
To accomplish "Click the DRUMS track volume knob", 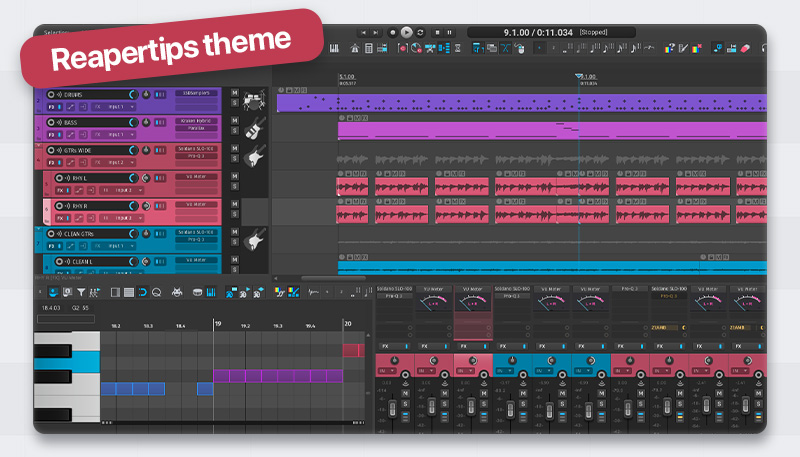I will coord(133,94).
